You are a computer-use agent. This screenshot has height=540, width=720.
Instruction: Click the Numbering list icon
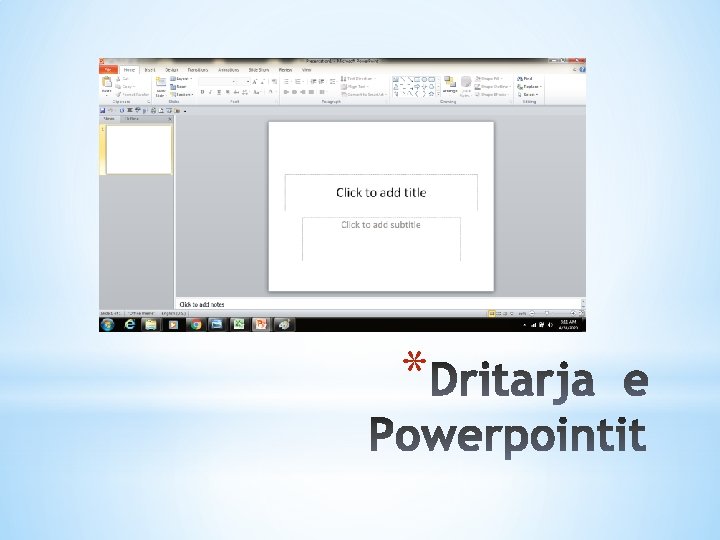coord(299,82)
